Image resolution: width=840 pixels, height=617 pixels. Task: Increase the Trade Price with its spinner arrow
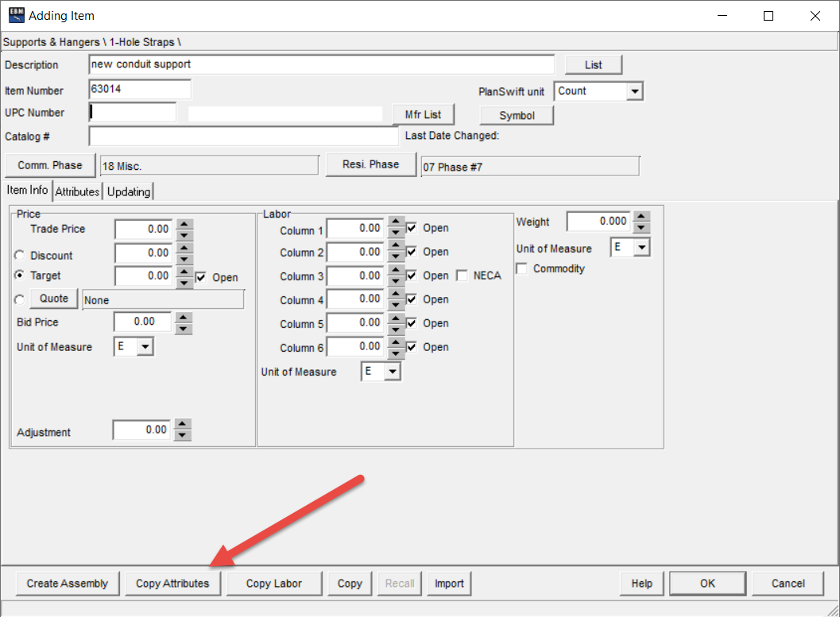tap(184, 225)
